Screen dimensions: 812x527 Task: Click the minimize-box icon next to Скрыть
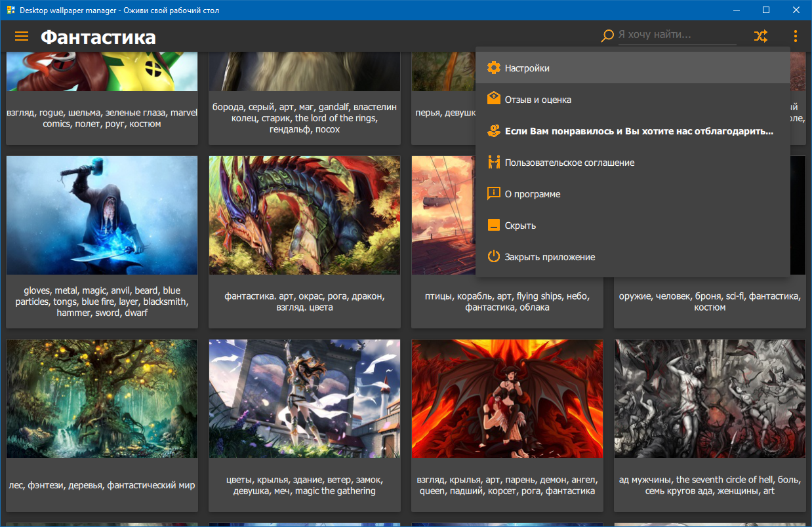[494, 225]
